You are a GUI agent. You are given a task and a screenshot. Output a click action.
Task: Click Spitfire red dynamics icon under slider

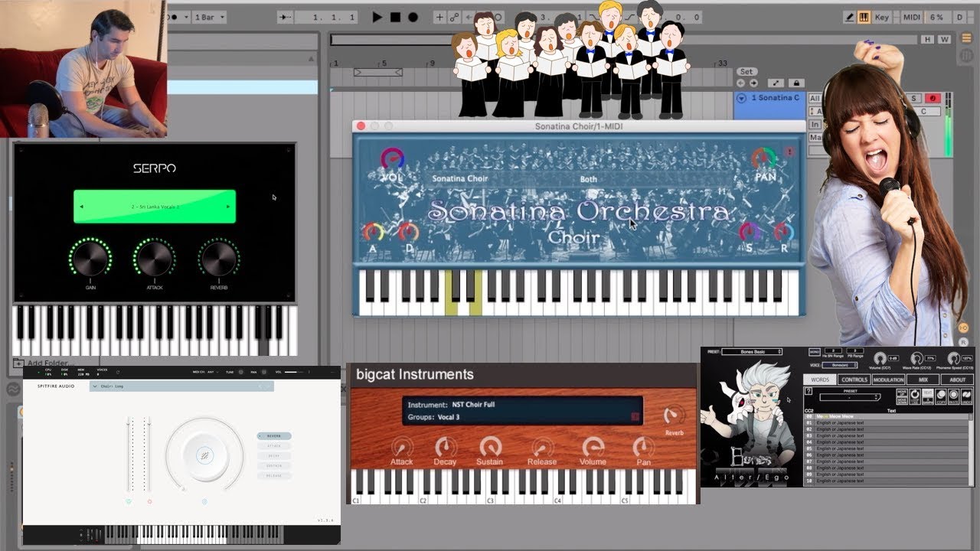(149, 502)
